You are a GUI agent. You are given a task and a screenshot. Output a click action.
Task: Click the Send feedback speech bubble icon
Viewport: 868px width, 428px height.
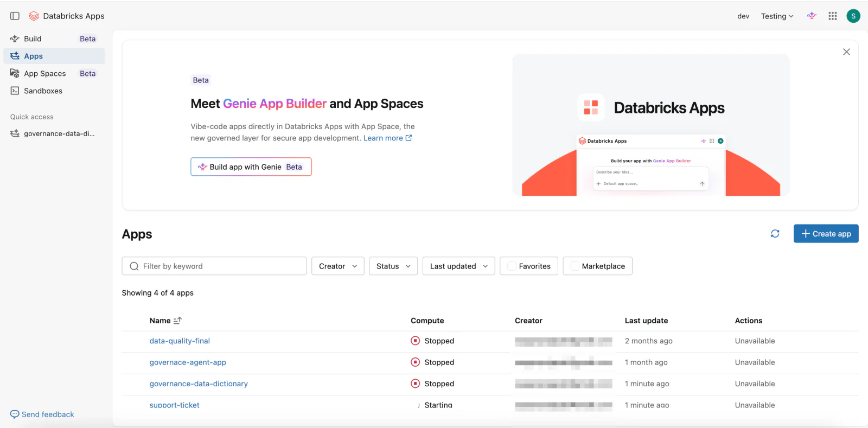coord(15,414)
